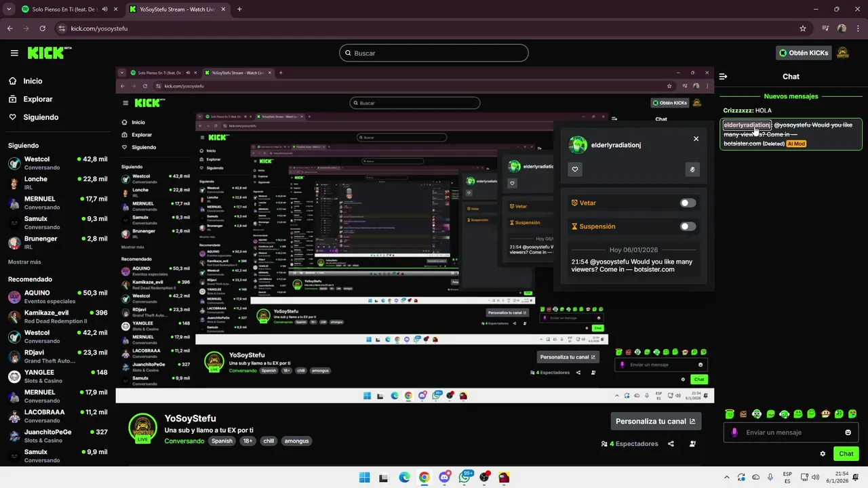Screen dimensions: 868x488
Task: Click the amongus tag
Action: [x=296, y=441]
